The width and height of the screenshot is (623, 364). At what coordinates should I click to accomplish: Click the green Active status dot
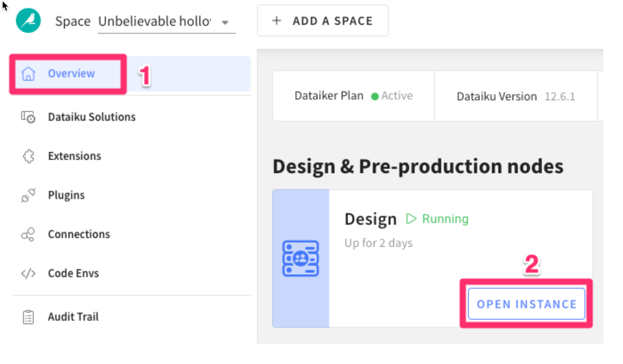click(374, 96)
